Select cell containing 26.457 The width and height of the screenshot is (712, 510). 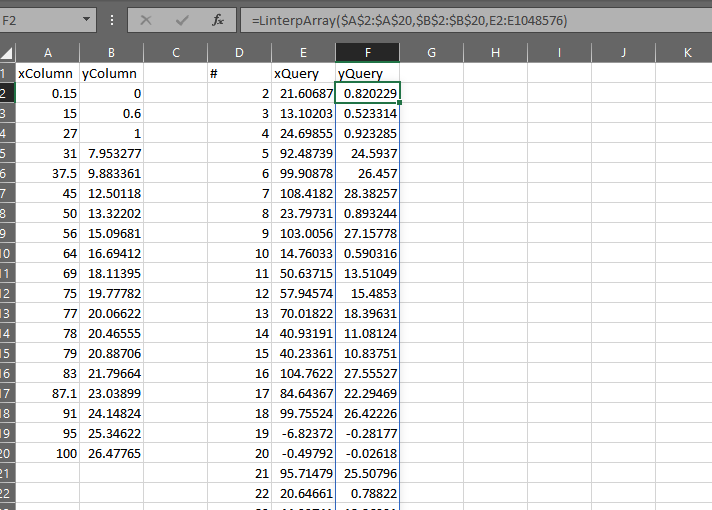367,173
